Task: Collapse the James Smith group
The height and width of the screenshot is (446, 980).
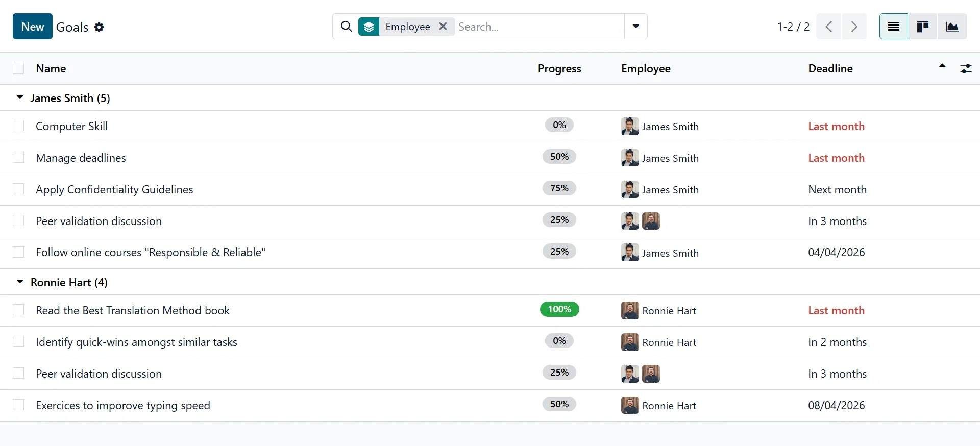Action: [20, 98]
